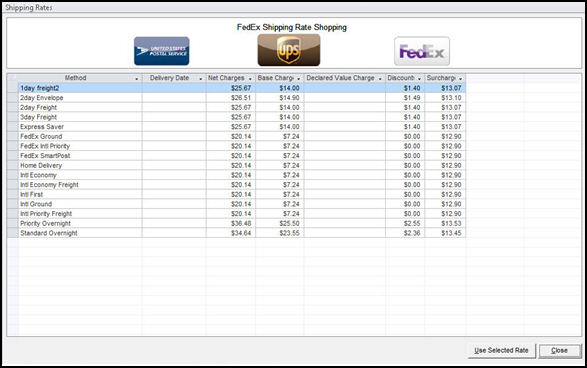Open the Method column filter dropdown
Image resolution: width=587 pixels, height=368 pixels.
coord(136,79)
